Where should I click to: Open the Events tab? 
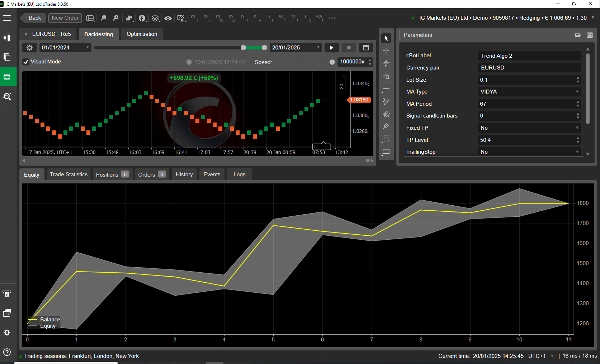tap(212, 174)
